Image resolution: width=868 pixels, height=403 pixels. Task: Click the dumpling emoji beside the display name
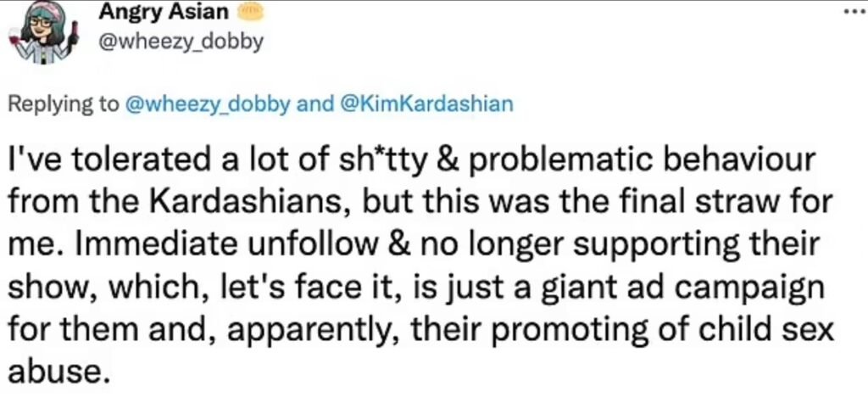[251, 13]
